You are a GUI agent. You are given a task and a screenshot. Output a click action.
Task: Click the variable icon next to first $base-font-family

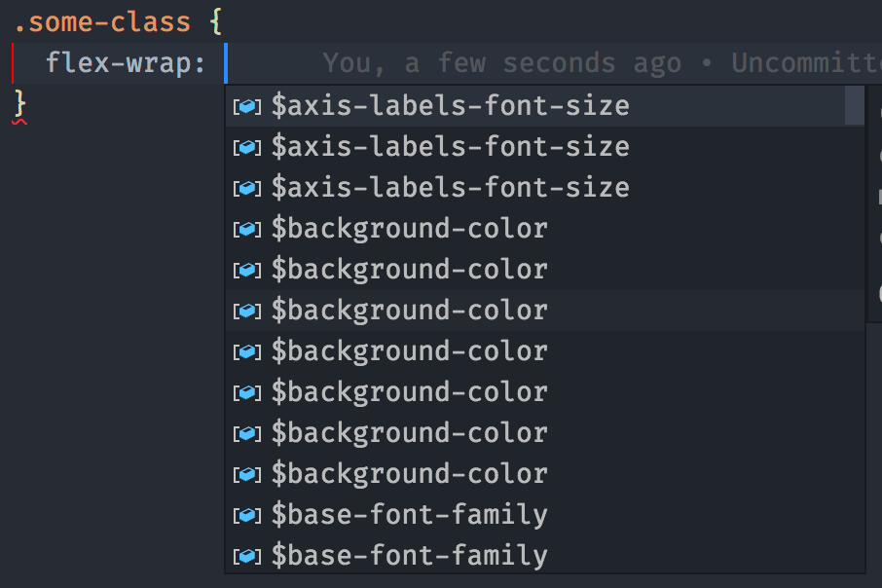tap(247, 514)
